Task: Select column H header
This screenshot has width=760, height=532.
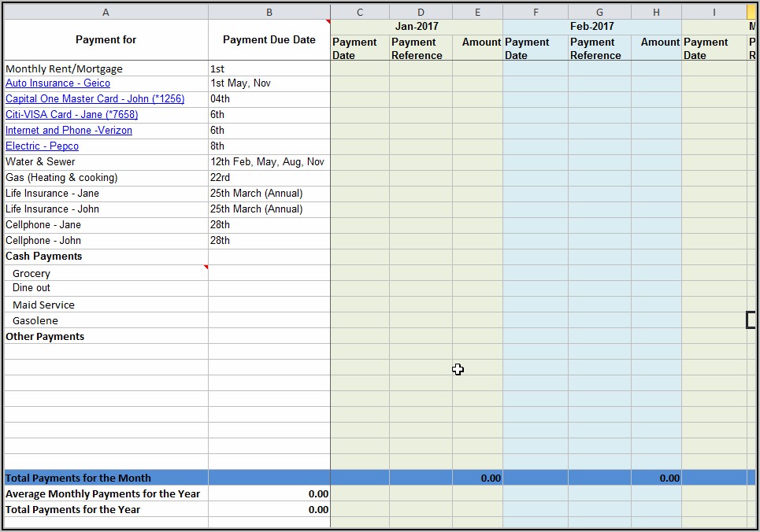Action: click(x=656, y=12)
